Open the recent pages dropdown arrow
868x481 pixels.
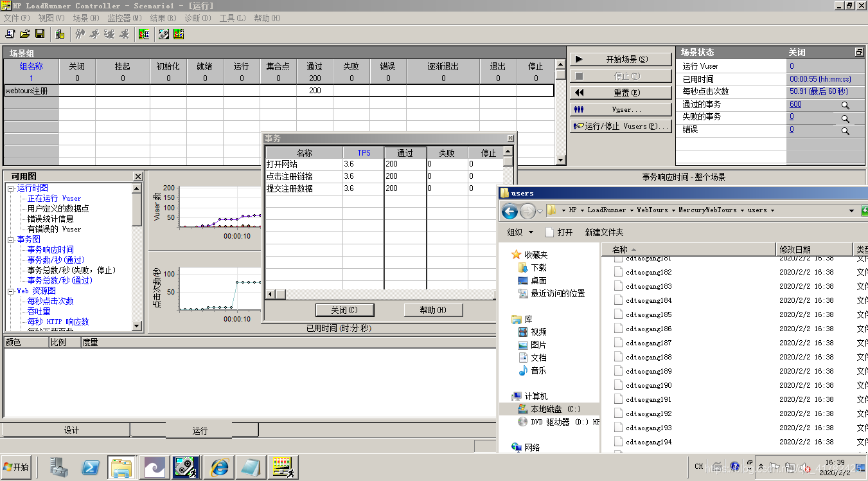pos(540,211)
